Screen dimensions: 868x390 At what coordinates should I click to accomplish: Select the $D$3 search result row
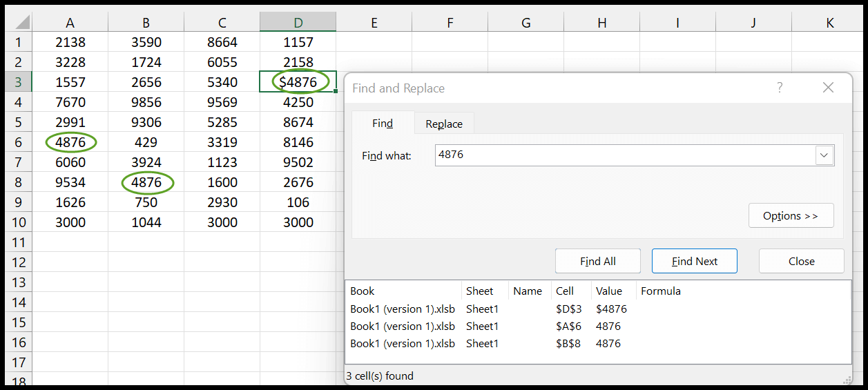click(x=598, y=309)
